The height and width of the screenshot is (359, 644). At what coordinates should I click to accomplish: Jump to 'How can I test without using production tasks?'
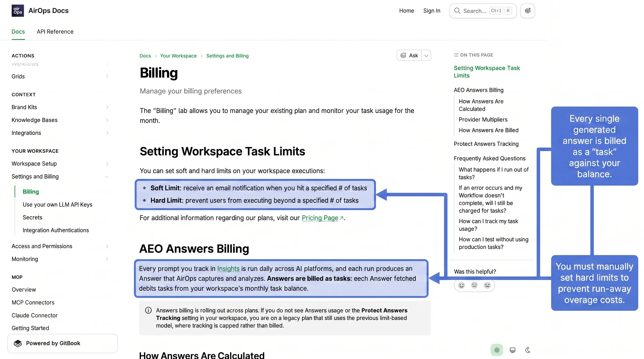[494, 243]
